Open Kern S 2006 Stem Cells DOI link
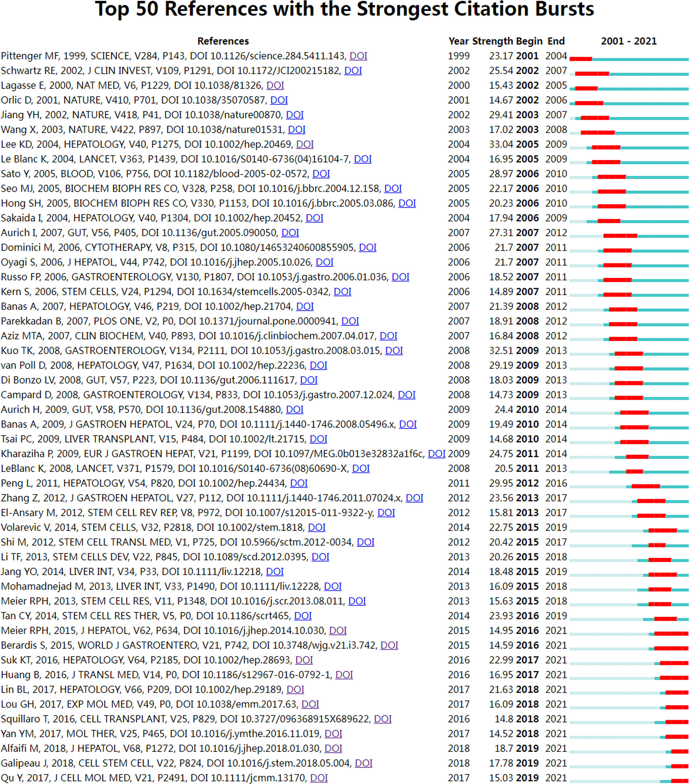Screen dimensions: 689x784 click(x=342, y=292)
